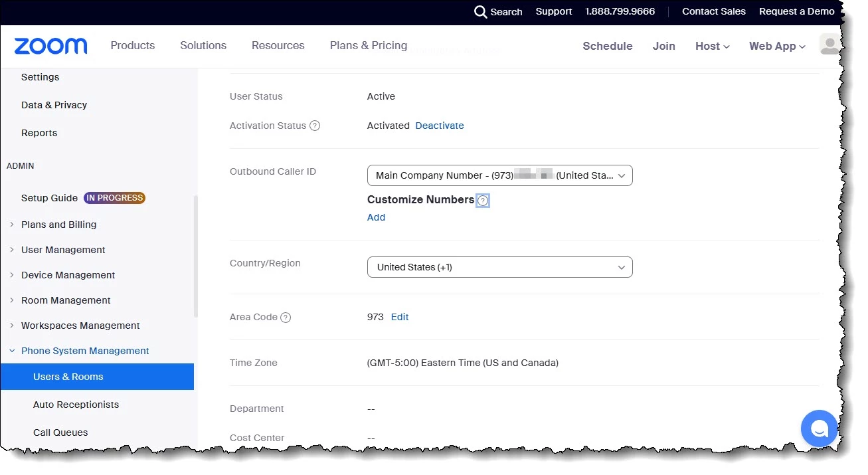
Task: Click the Cost Center label
Action: tap(257, 438)
